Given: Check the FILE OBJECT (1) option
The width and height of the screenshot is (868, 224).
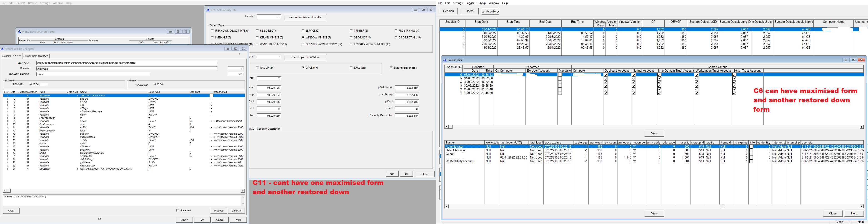Looking at the screenshot, I should click(x=258, y=31).
